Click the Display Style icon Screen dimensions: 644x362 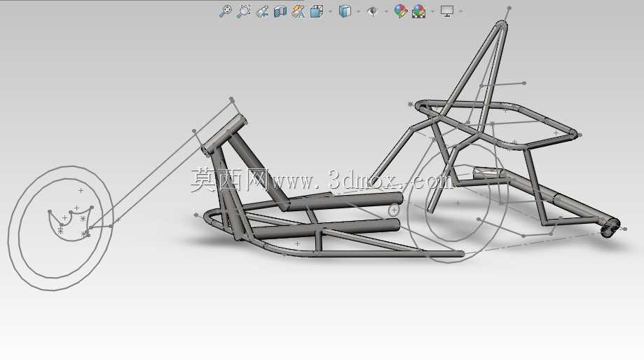point(345,11)
